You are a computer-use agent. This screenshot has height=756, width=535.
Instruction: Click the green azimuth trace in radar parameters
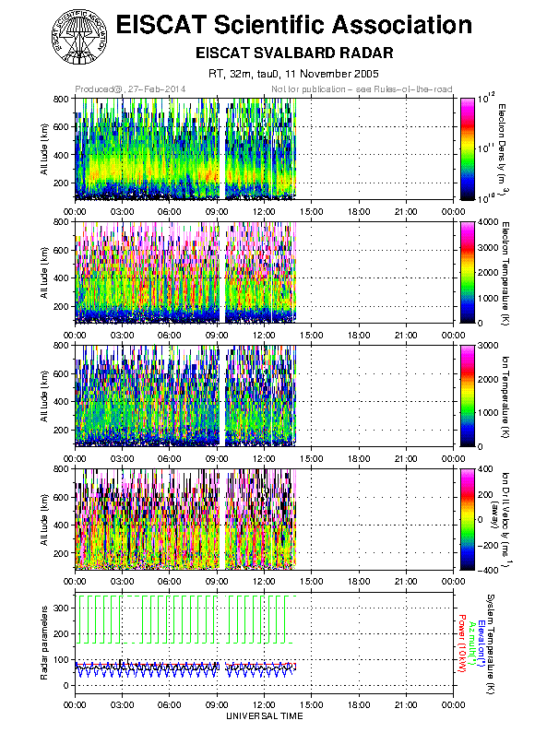coord(185,620)
